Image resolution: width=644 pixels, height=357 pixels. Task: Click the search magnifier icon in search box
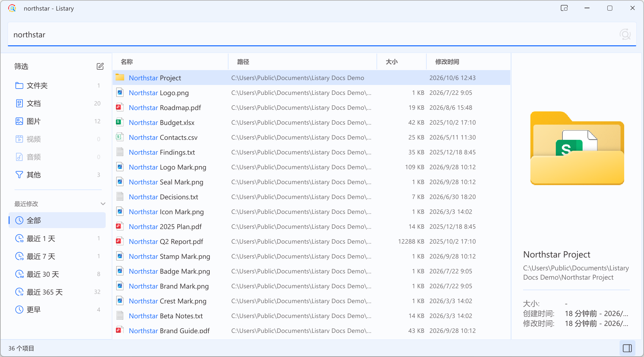(625, 34)
